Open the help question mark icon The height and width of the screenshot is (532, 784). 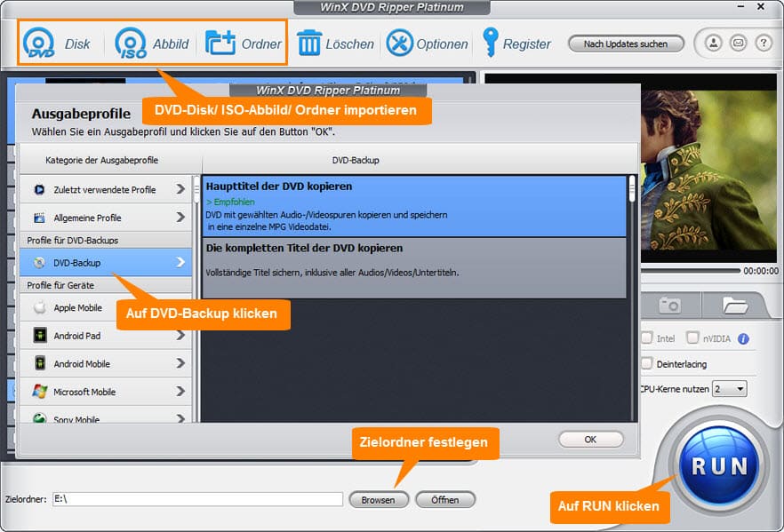(763, 43)
